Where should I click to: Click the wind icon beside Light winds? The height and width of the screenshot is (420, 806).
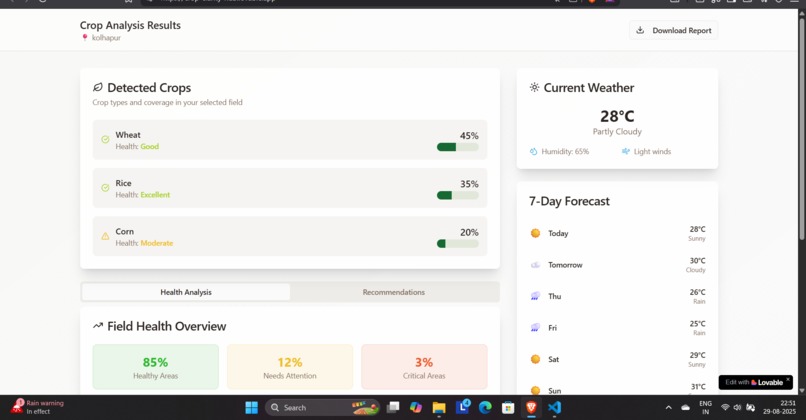[626, 152]
